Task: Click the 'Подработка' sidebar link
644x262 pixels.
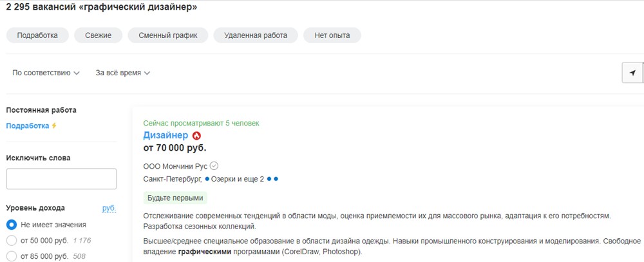Action: pos(27,126)
